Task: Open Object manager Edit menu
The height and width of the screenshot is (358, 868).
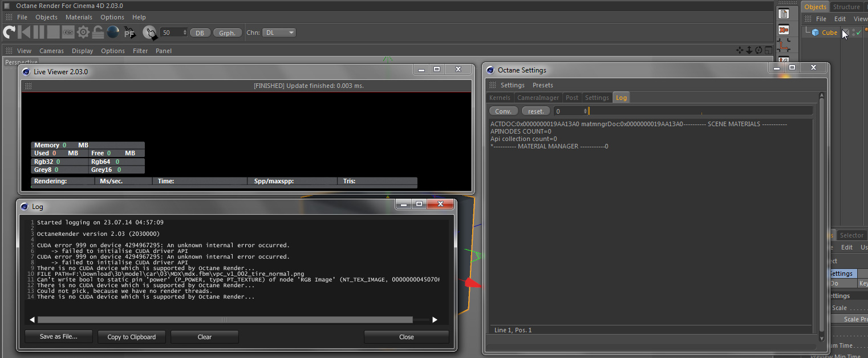Action: tap(840, 19)
